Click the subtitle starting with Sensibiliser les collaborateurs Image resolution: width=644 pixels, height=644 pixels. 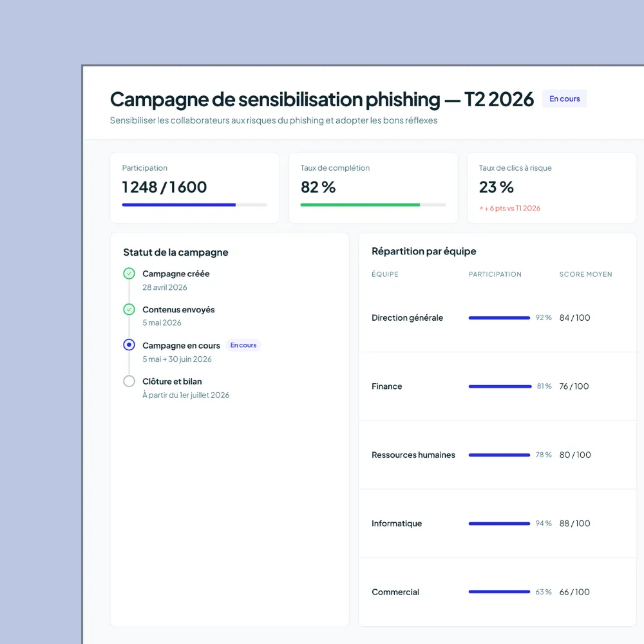[x=274, y=120]
